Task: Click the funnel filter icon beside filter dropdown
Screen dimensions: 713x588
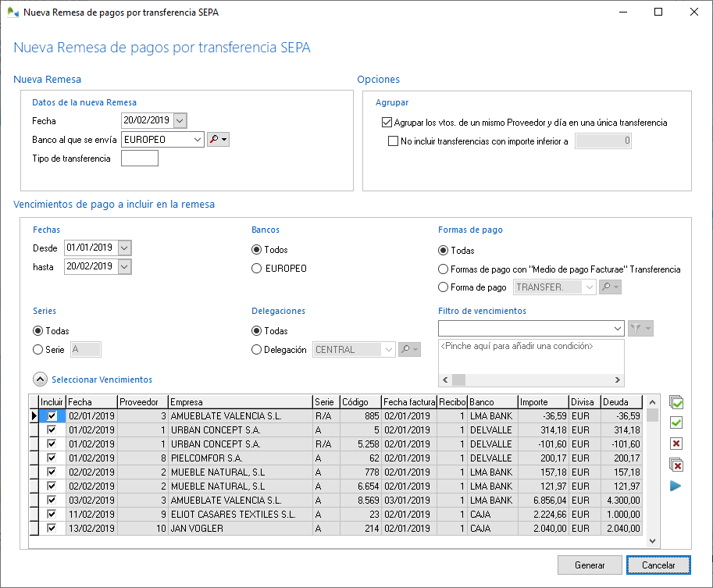Action: tap(636, 328)
